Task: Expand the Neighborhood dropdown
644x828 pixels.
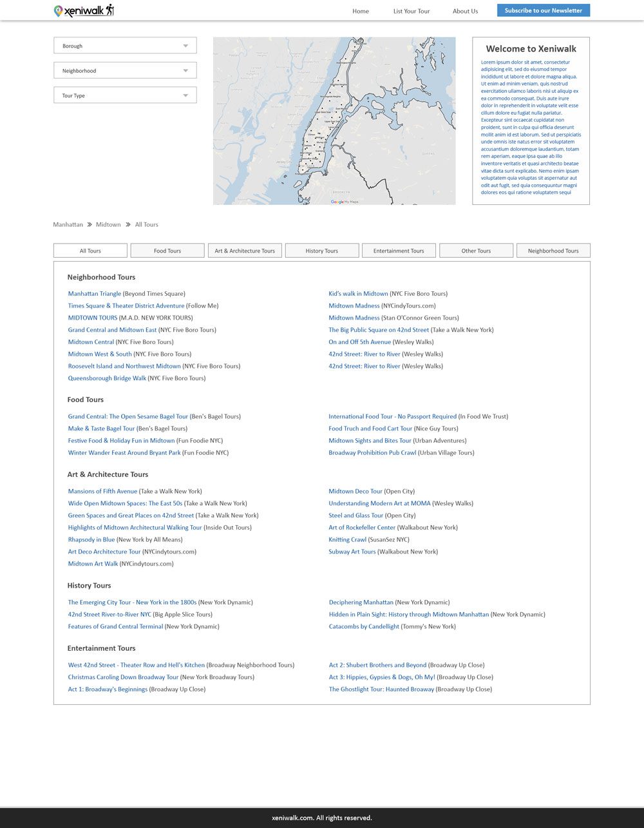Action: [x=125, y=70]
